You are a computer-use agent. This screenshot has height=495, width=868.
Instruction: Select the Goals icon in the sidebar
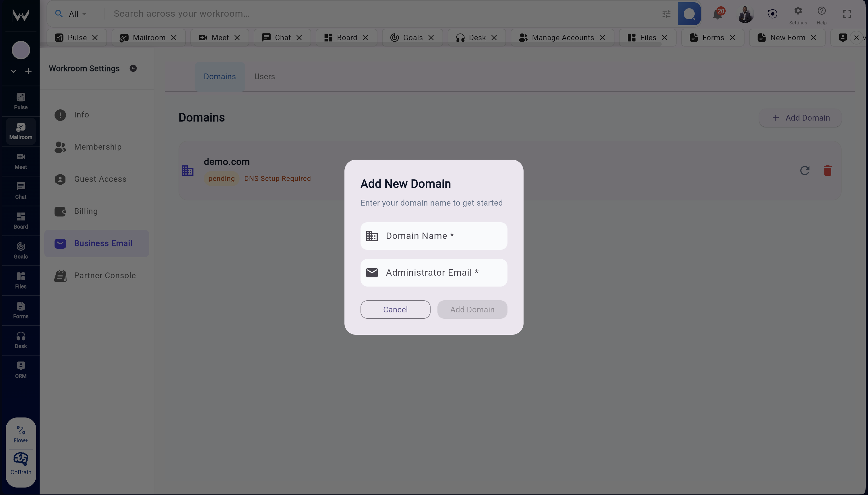click(x=20, y=250)
